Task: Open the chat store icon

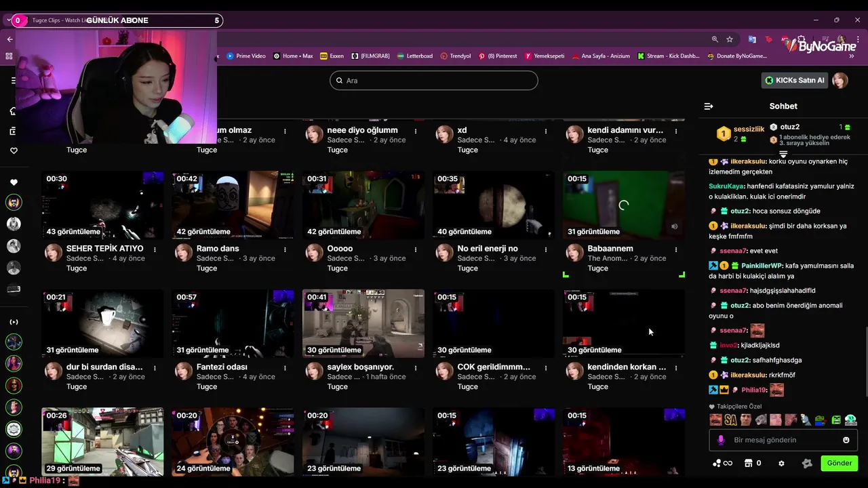Action: tap(749, 464)
